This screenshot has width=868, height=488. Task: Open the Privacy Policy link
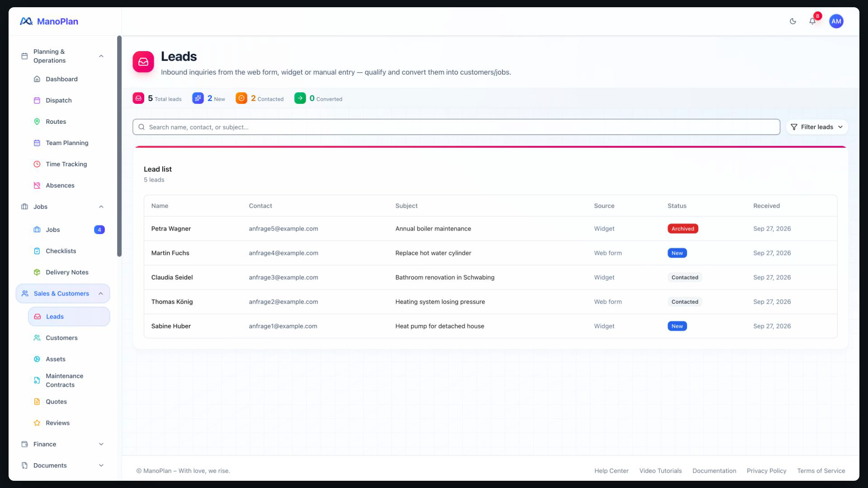click(766, 471)
